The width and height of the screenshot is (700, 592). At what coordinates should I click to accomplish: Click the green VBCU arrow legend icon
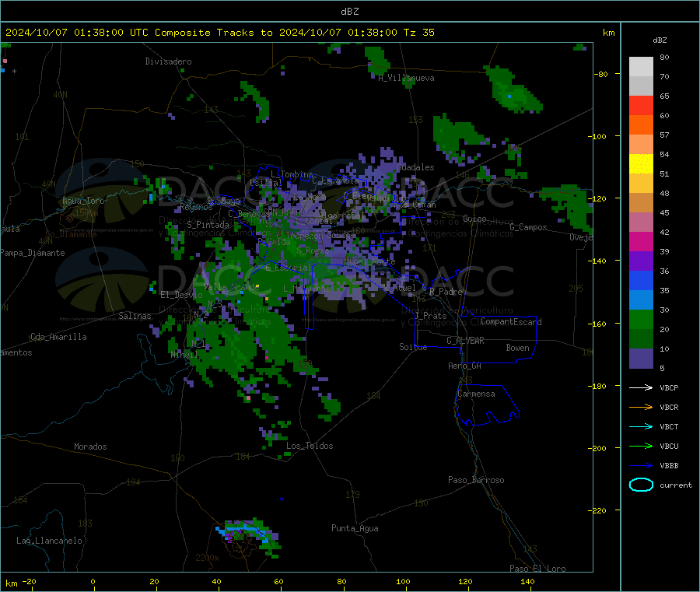click(x=641, y=446)
